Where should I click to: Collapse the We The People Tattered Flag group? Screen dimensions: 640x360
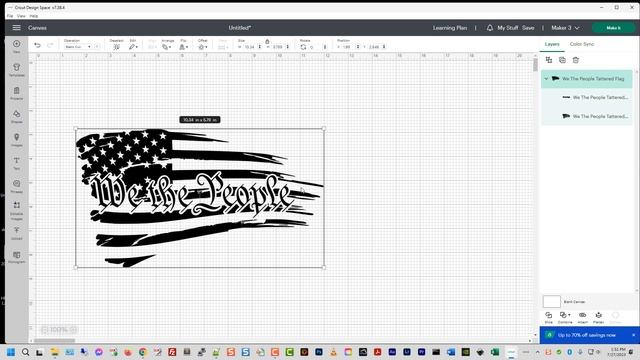tap(546, 79)
